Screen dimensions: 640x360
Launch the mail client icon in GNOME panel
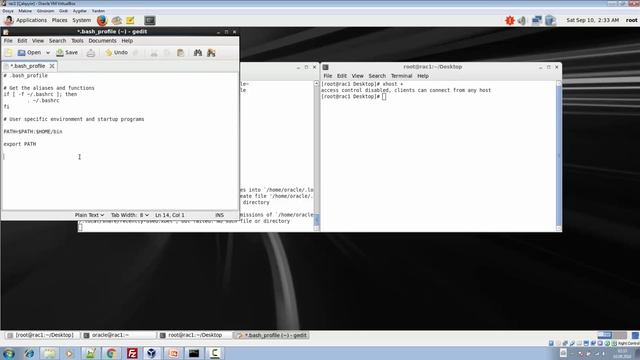(x=117, y=20)
